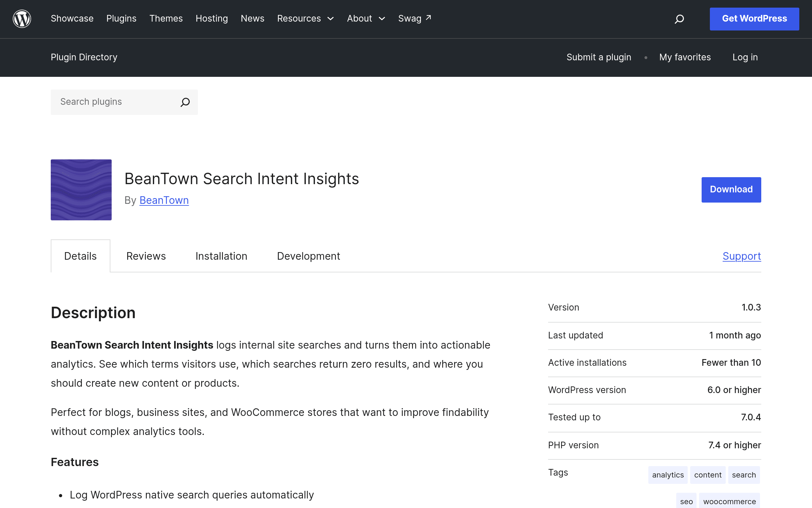Click the analytics tag

tap(668, 475)
